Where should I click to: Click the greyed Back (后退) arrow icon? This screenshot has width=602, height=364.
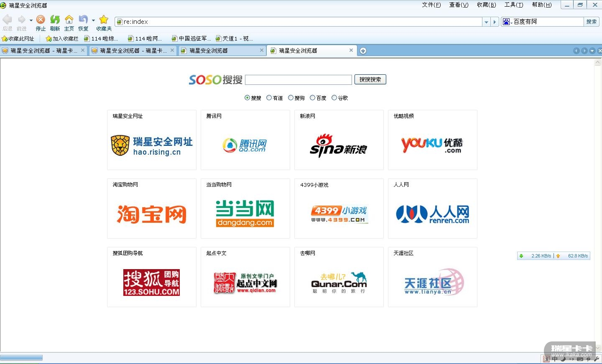(7, 19)
